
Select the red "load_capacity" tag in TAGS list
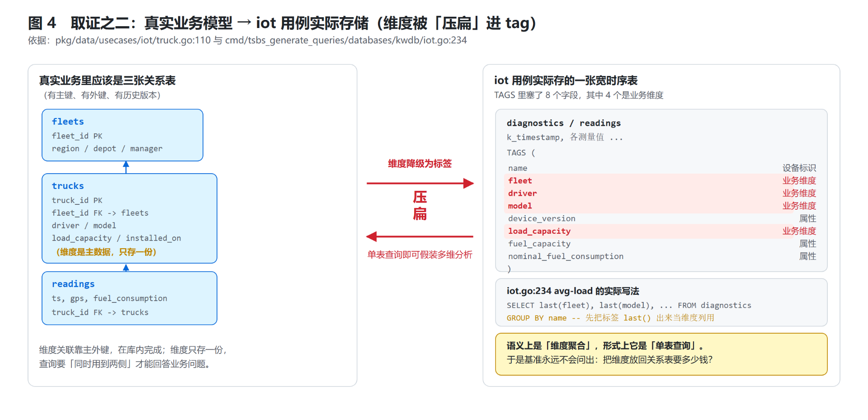click(539, 231)
